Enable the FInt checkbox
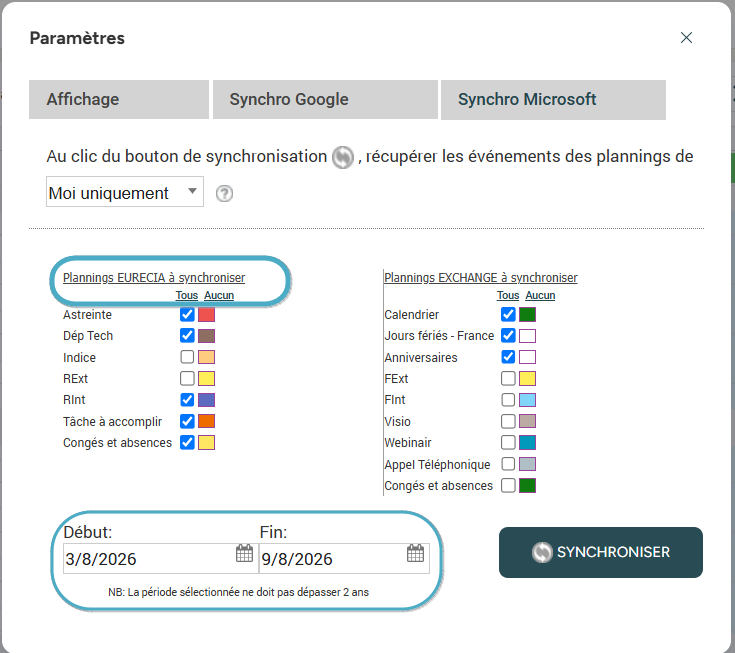This screenshot has width=735, height=653. pos(508,399)
